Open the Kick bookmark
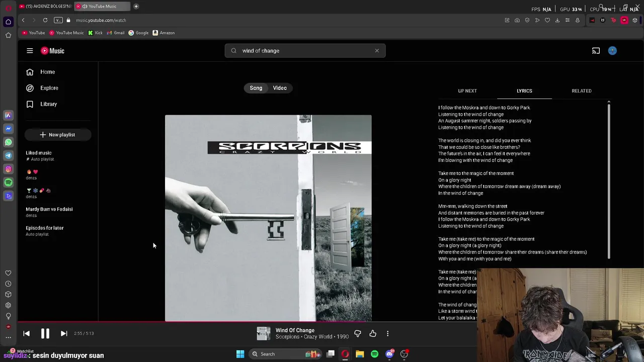This screenshot has width=644, height=362. point(95,33)
